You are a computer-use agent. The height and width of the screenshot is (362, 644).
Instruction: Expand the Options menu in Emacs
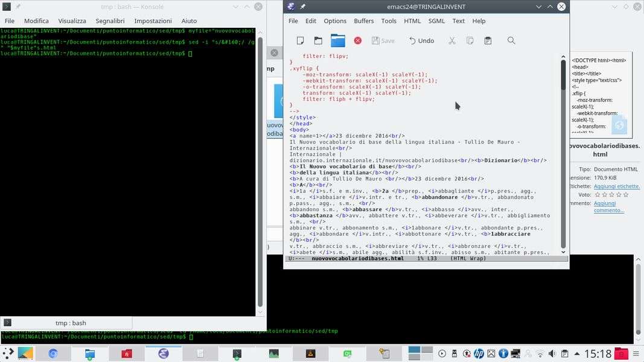pyautogui.click(x=335, y=21)
